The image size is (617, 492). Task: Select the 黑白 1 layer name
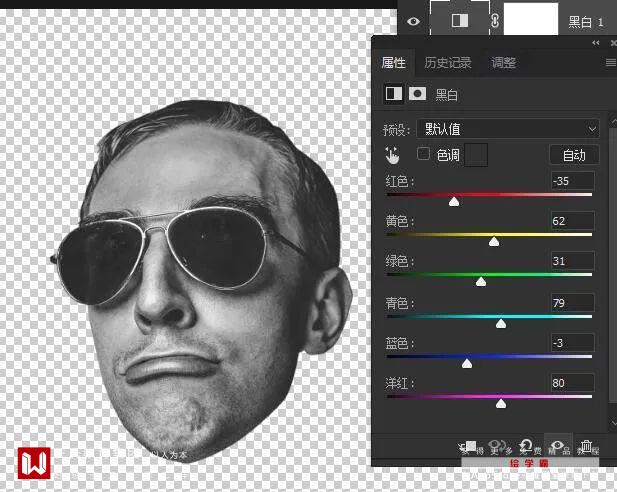586,22
